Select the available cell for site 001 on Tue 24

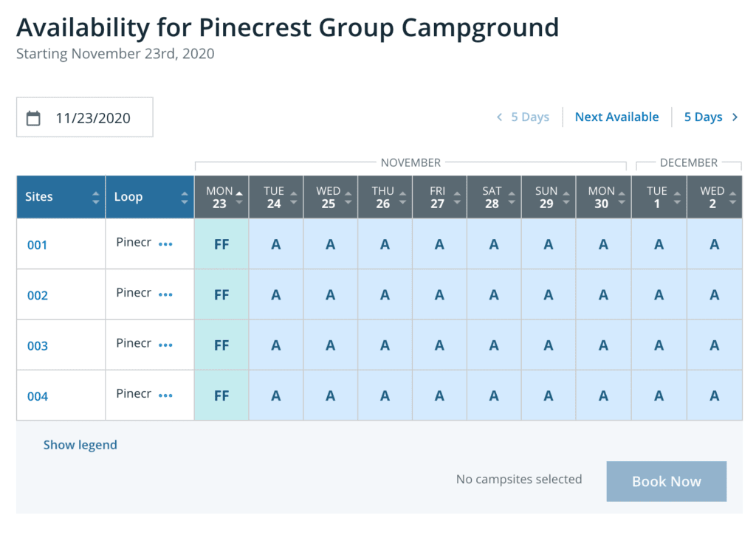(275, 244)
